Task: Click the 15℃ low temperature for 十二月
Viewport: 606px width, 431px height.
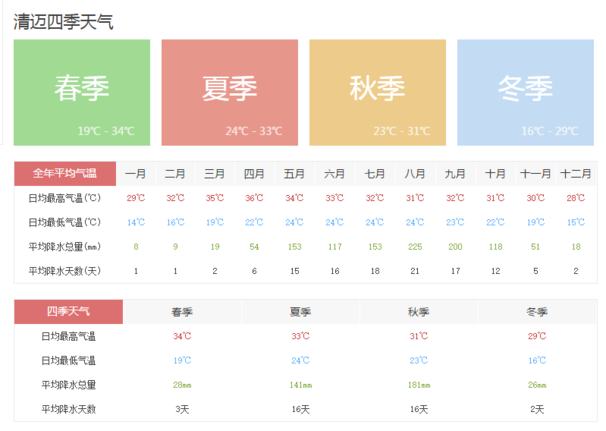Action: (x=575, y=222)
